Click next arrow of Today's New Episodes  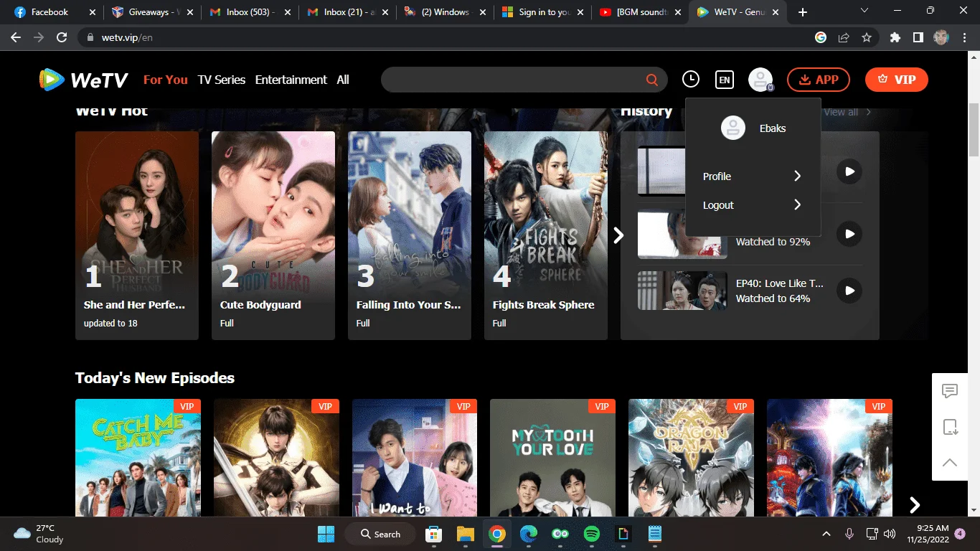[x=915, y=505]
